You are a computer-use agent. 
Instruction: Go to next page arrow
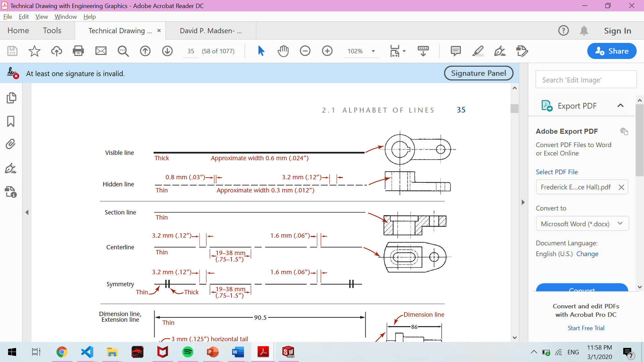tap(167, 51)
